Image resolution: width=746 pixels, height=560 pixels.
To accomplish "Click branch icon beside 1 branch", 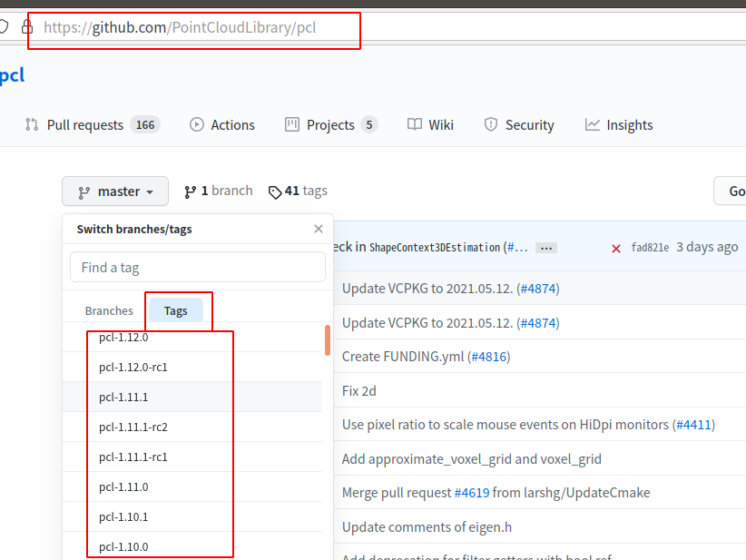I will pyautogui.click(x=191, y=192).
